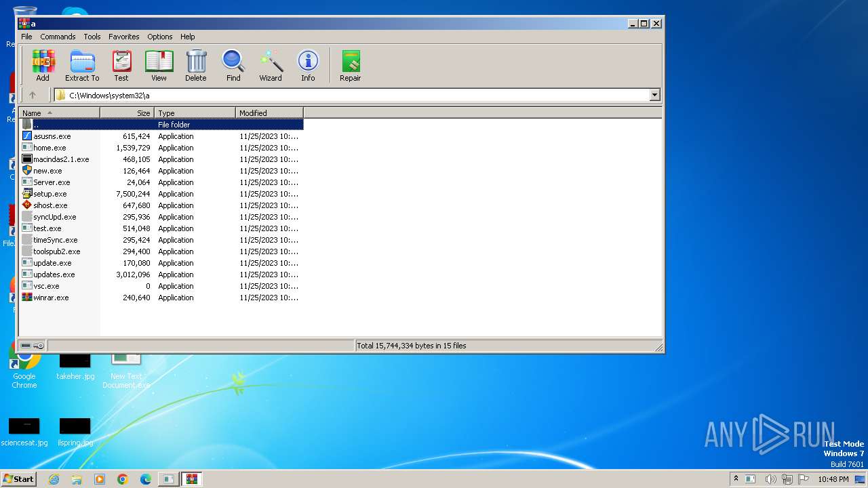Click the total bytes status text
868x488 pixels.
[412, 346]
